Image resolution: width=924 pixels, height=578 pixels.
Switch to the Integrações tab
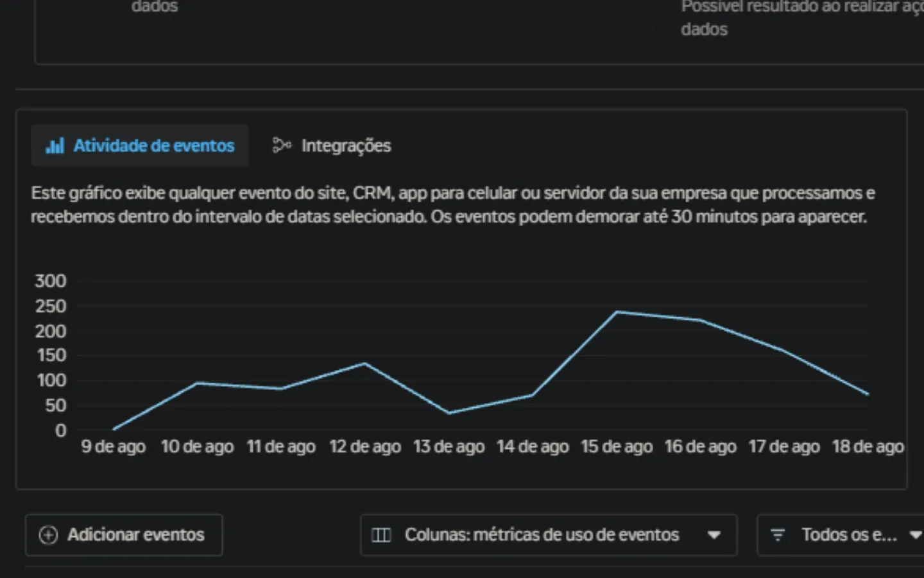[332, 146]
